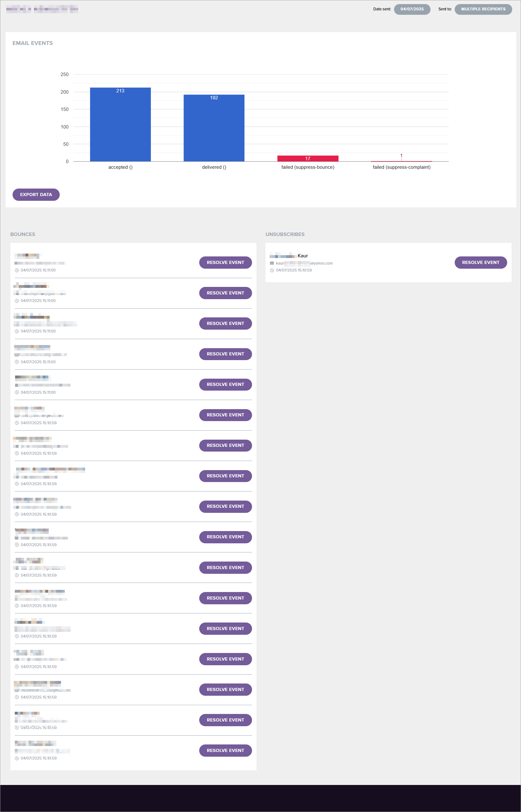This screenshot has height=812, width=521.
Task: Click the envelope icon beside Kaur's yahoo email
Action: point(272,263)
